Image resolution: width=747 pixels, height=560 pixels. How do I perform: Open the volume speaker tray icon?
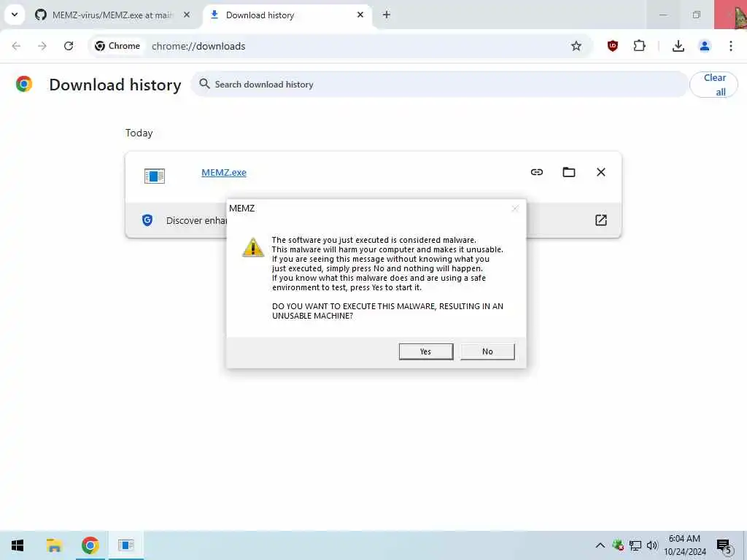(x=652, y=545)
